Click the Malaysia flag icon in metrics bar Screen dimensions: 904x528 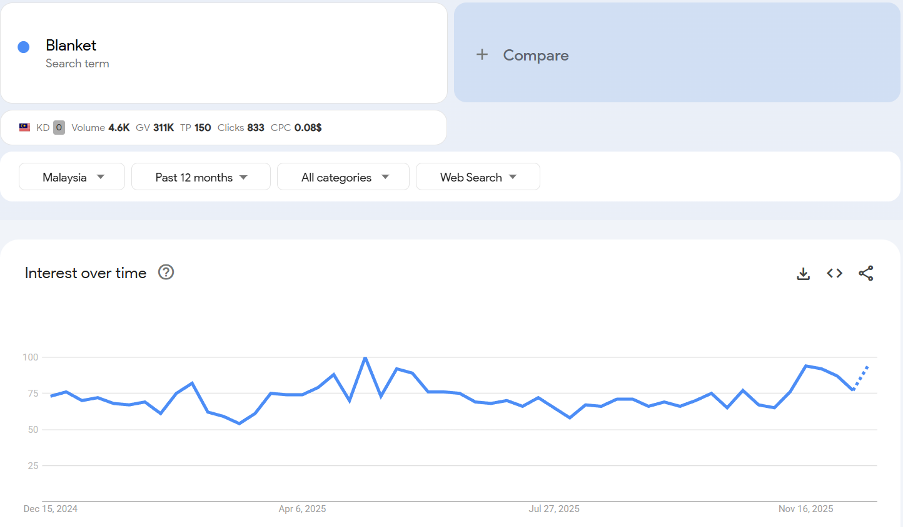(x=24, y=128)
